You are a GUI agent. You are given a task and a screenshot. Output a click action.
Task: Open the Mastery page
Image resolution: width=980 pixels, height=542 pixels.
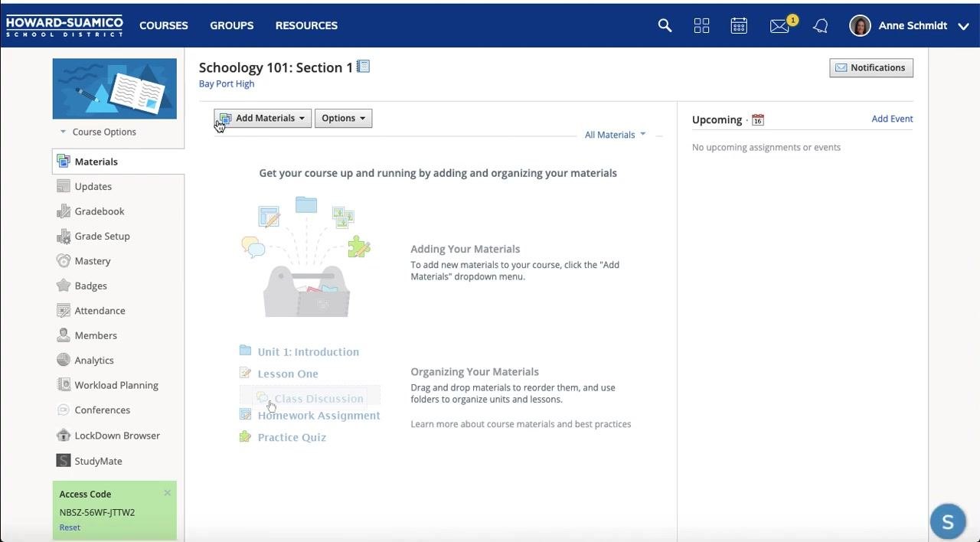93,261
